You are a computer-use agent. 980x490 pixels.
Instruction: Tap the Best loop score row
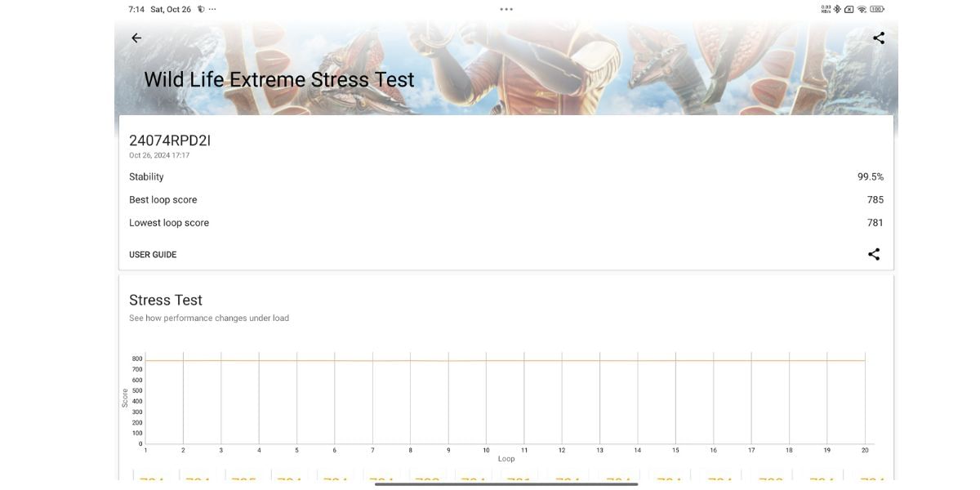[506, 200]
